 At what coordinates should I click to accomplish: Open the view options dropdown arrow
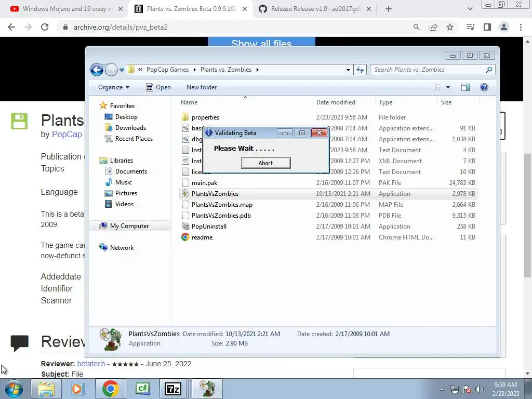click(448, 87)
